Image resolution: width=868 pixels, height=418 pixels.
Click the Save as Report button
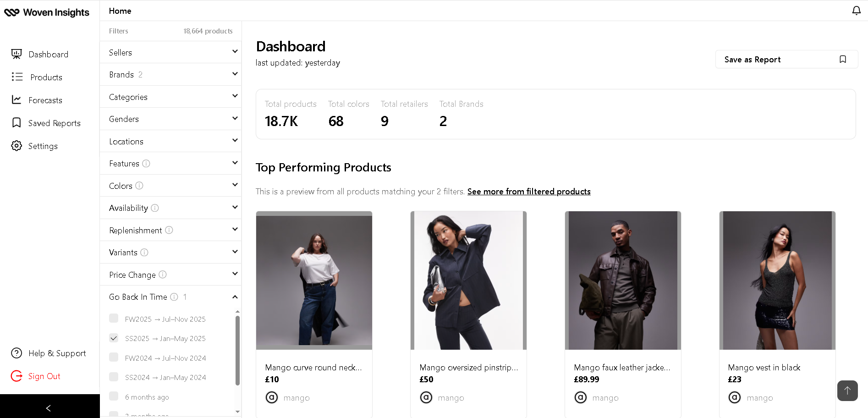point(786,59)
